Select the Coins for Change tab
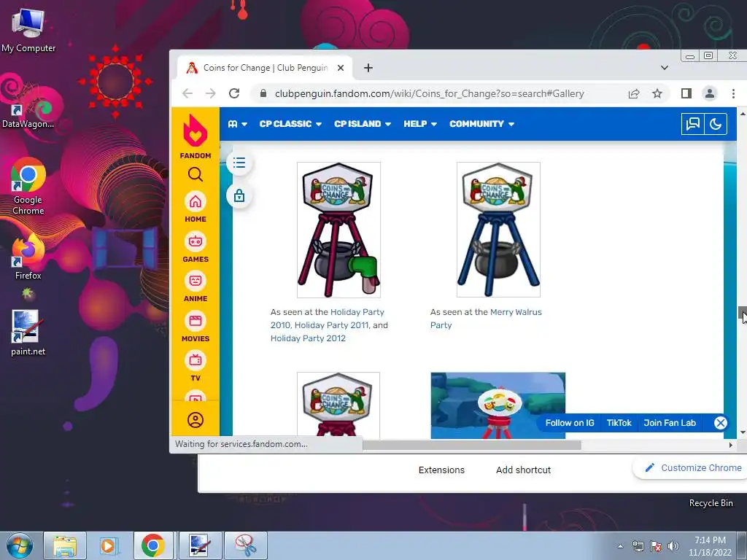This screenshot has width=747, height=560. click(x=265, y=68)
